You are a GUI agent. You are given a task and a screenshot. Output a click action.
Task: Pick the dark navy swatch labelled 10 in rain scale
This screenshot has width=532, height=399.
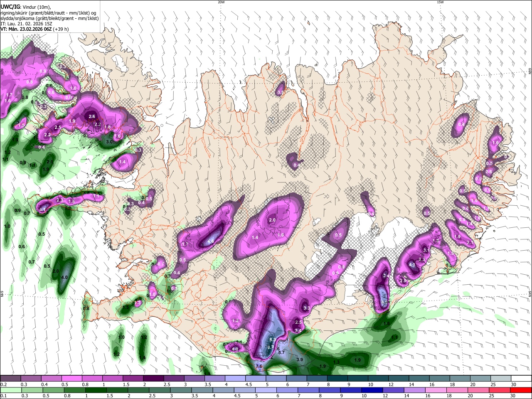pos(371,390)
